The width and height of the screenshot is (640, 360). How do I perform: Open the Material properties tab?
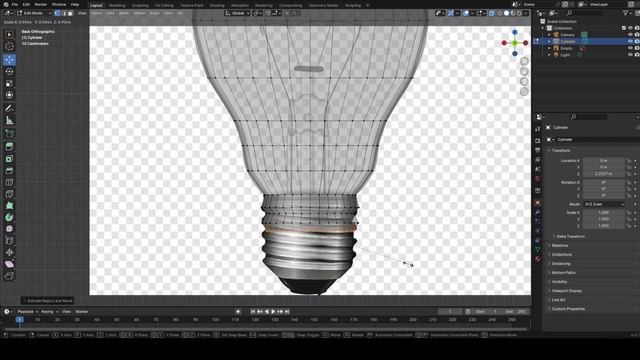pyautogui.click(x=538, y=259)
